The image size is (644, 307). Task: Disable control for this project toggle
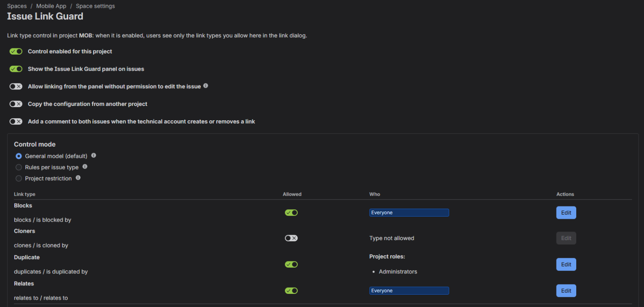16,51
